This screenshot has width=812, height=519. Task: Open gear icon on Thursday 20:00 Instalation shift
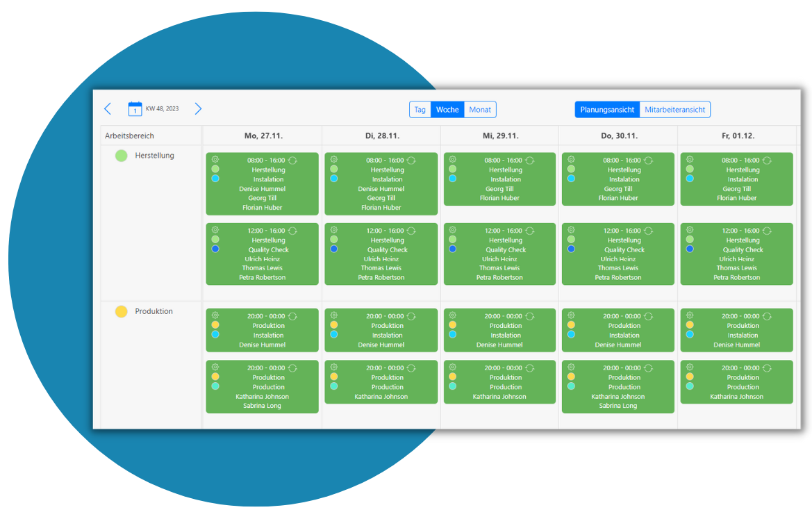[x=571, y=315]
